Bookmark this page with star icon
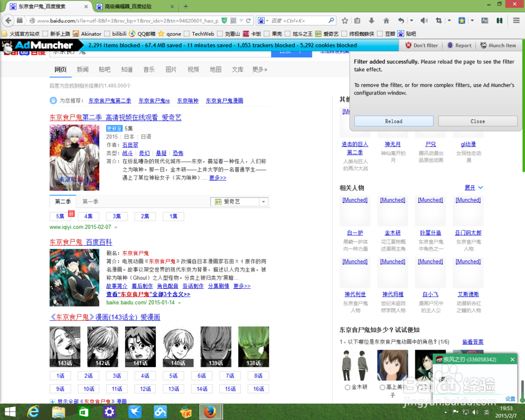Viewport: 525px width, 420px height. [x=345, y=21]
